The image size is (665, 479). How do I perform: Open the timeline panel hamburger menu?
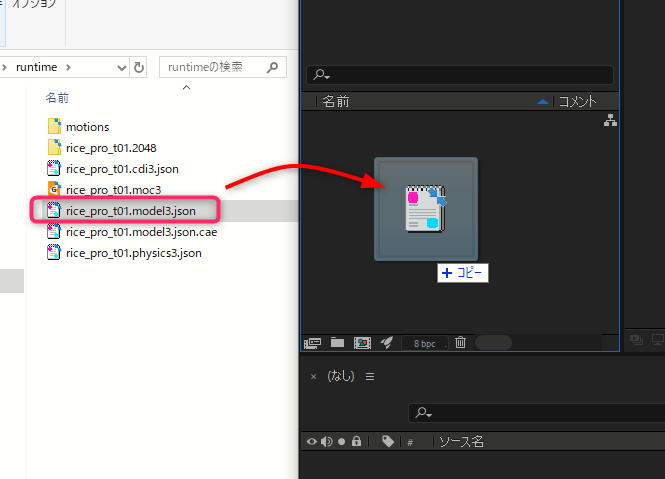(370, 377)
